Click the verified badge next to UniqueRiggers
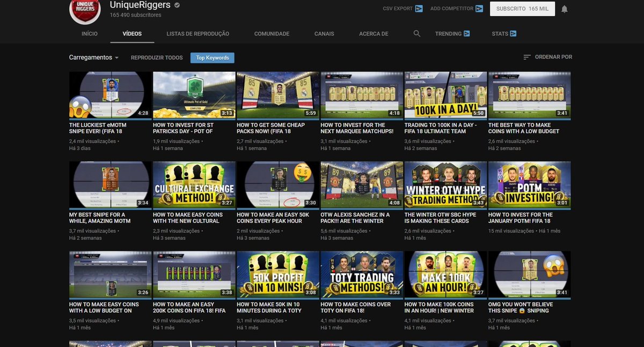Viewport: 644px width, 347px height. pyautogui.click(x=177, y=5)
